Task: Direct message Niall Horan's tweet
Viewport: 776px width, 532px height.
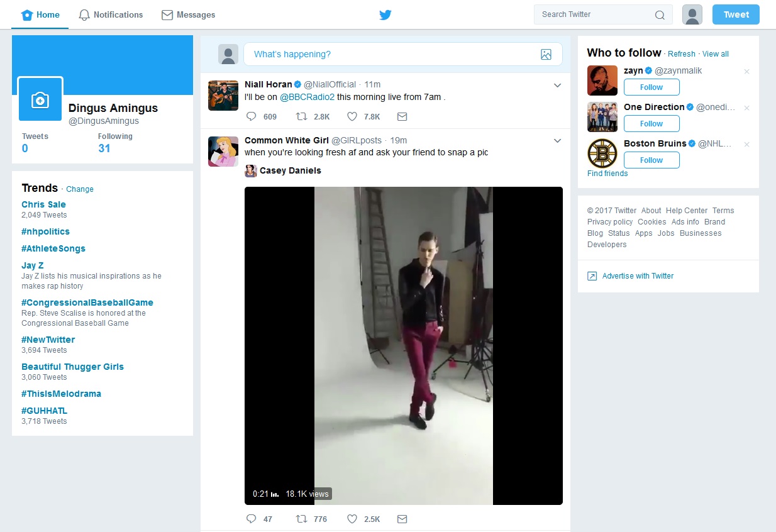Action: pos(402,116)
